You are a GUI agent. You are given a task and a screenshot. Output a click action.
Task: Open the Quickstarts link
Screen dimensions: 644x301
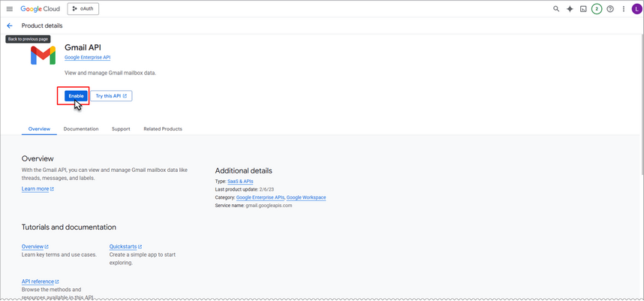tap(125, 246)
